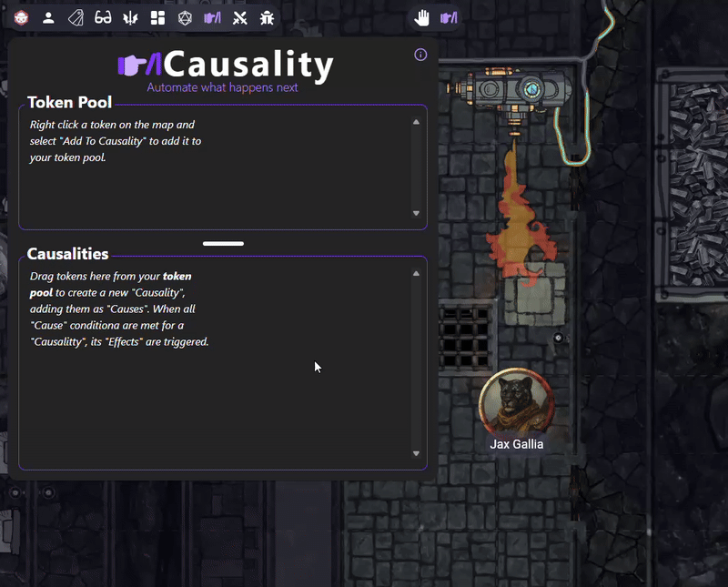Viewport: 728px width, 587px height.
Task: Open the players person icon
Action: click(x=48, y=18)
